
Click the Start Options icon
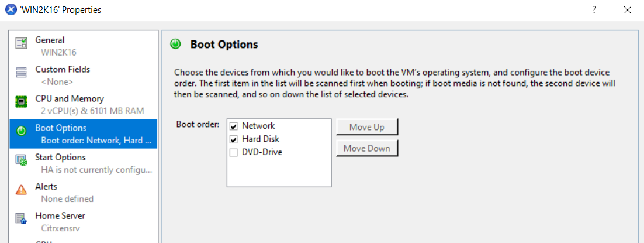(21, 160)
